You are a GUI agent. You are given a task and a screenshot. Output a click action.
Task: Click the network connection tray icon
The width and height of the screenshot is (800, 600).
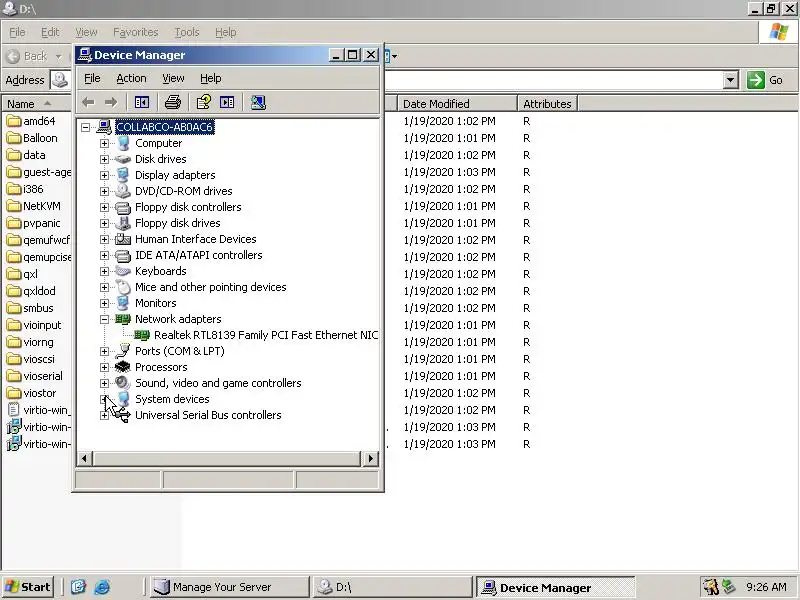click(x=730, y=587)
